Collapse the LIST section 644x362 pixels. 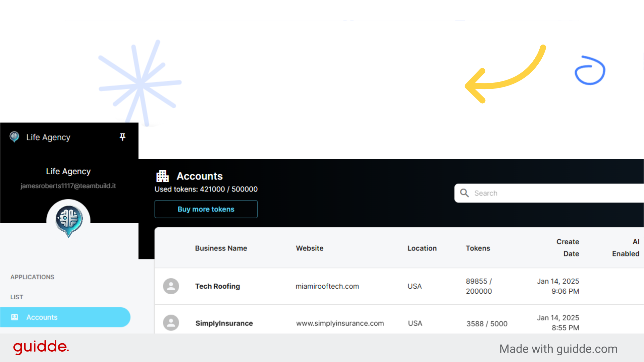[x=16, y=297]
